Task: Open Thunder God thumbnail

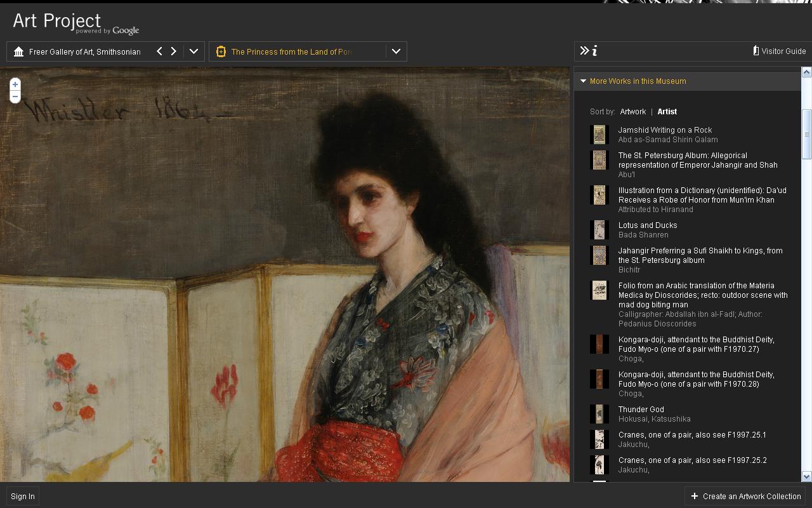Action: tap(599, 414)
